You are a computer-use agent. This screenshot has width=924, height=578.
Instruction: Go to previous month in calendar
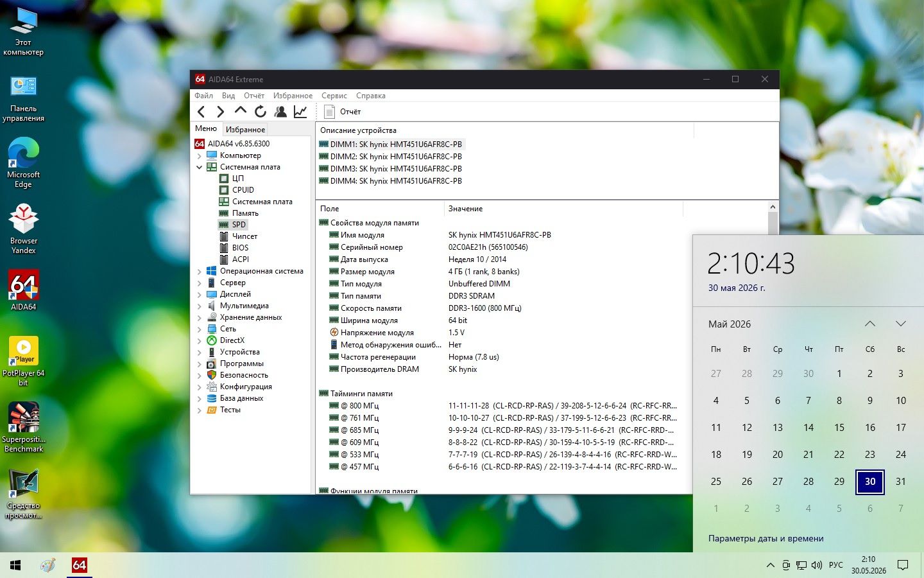(870, 324)
